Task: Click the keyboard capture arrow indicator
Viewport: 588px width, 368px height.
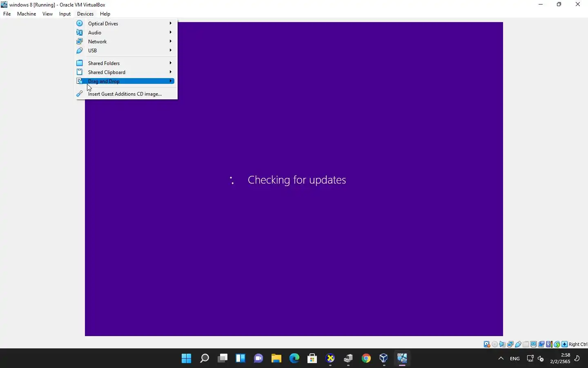Action: pos(565,344)
